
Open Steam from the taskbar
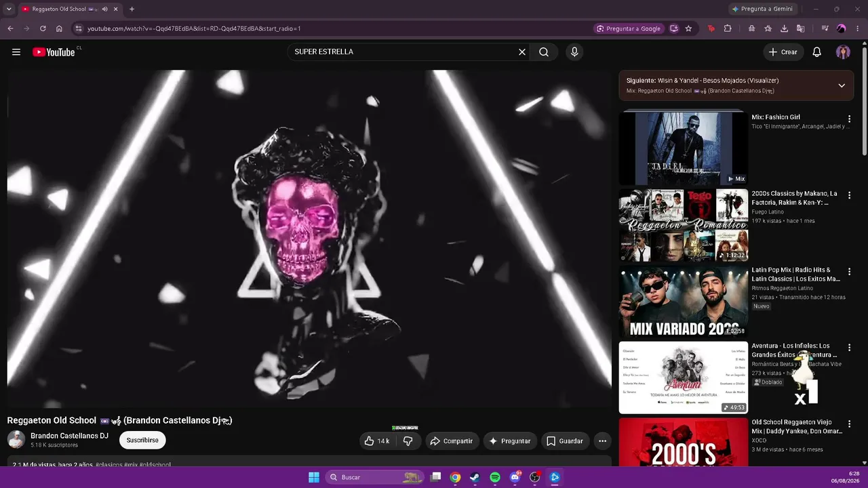[475, 477]
